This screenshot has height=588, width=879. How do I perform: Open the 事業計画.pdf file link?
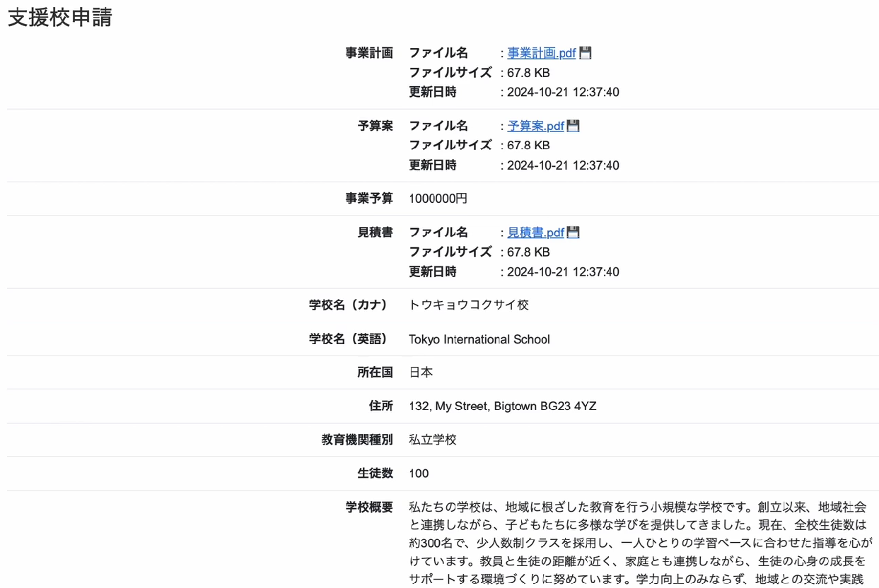click(539, 52)
